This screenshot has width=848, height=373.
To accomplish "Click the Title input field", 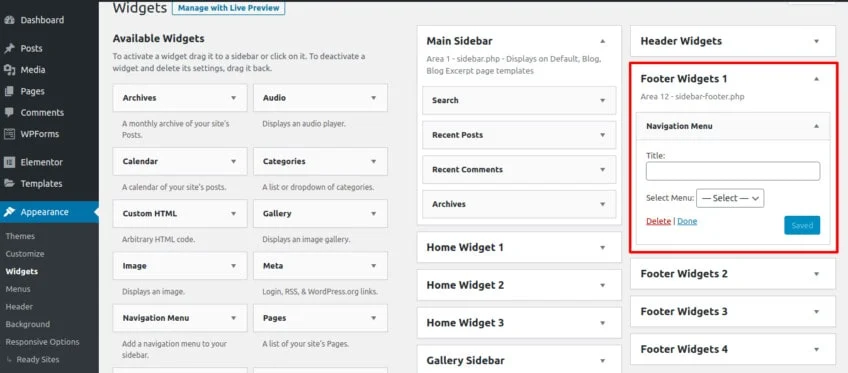I will (x=733, y=171).
